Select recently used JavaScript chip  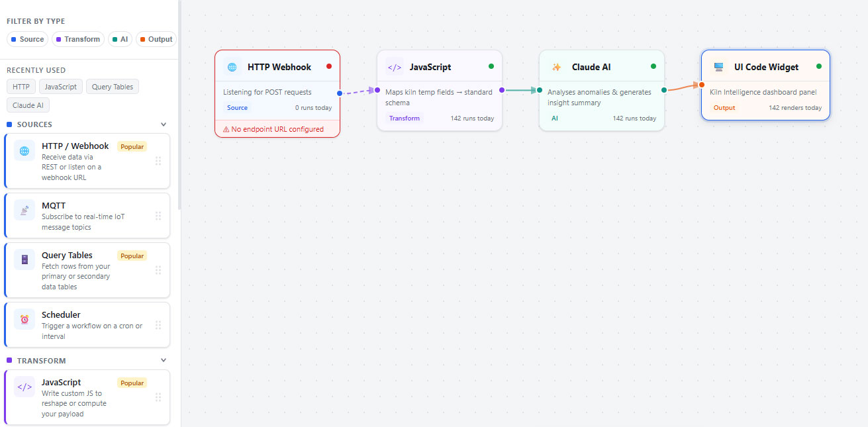tap(61, 87)
